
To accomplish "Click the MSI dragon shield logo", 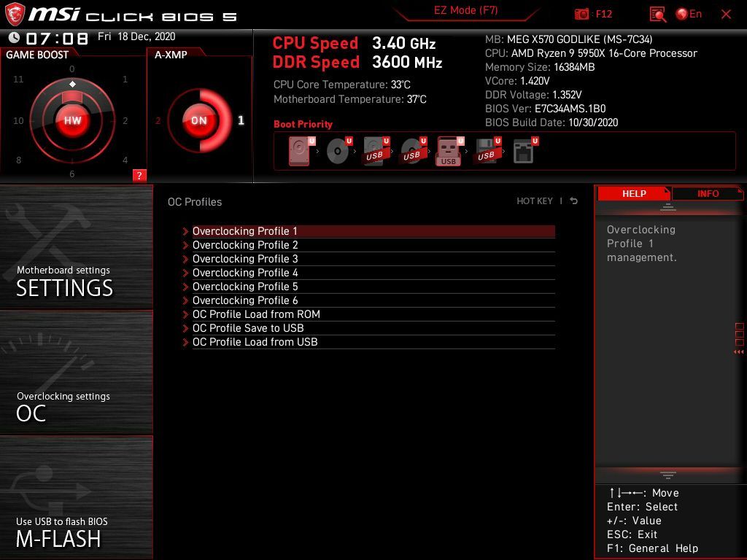I will [15, 15].
